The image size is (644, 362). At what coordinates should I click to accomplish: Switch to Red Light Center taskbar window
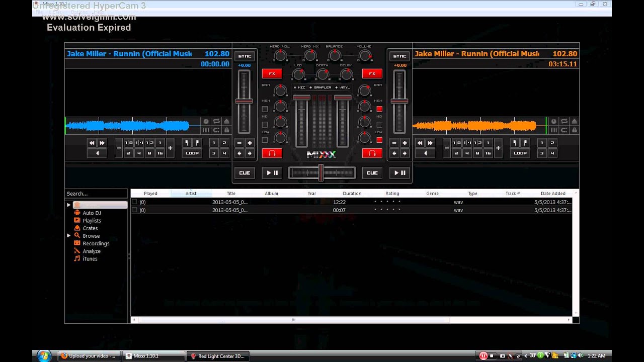point(217,356)
